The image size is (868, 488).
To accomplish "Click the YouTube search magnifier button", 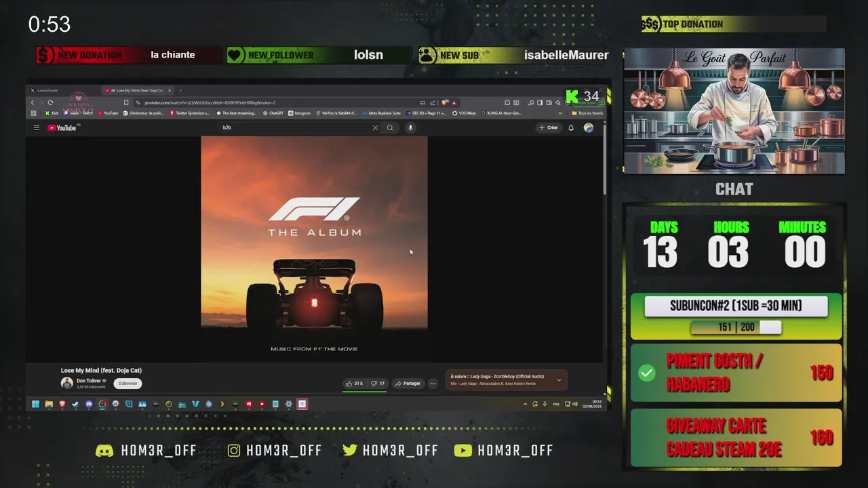I will coord(390,127).
